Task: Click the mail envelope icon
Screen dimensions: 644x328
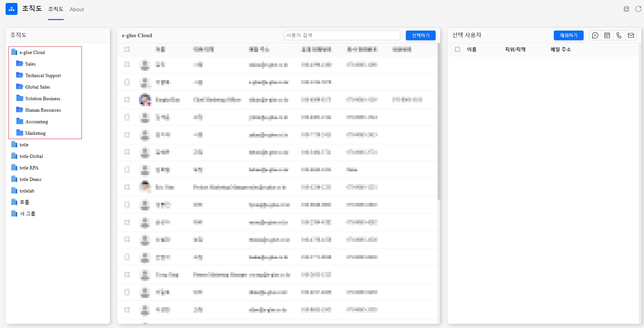Action: [x=631, y=35]
